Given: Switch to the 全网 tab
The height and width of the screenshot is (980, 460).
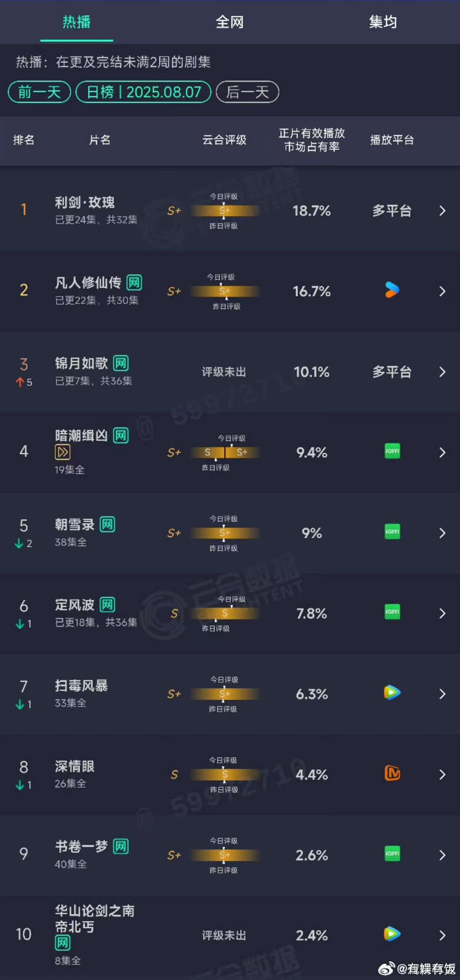Looking at the screenshot, I should (230, 22).
